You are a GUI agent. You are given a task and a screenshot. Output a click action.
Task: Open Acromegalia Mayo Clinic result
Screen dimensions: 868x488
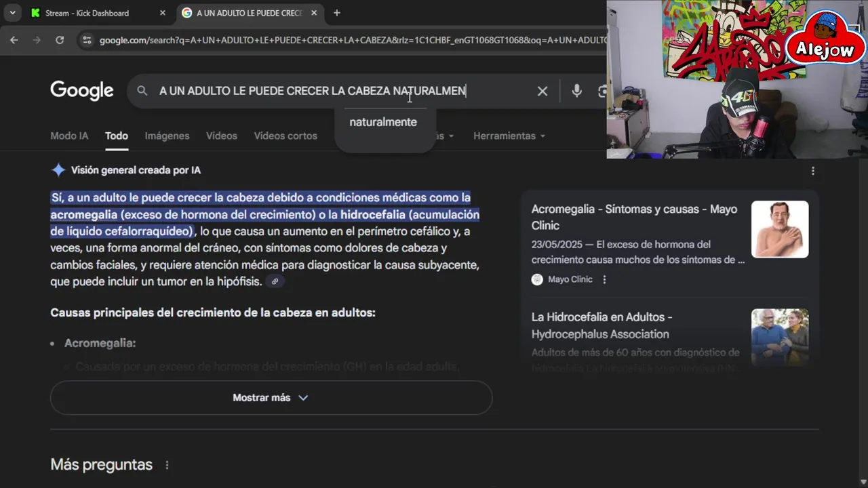pyautogui.click(x=634, y=217)
